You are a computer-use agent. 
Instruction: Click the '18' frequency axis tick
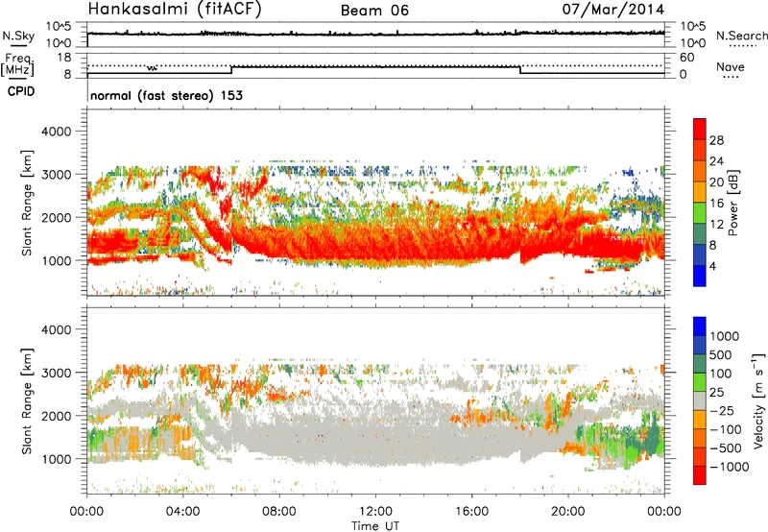[x=64, y=58]
